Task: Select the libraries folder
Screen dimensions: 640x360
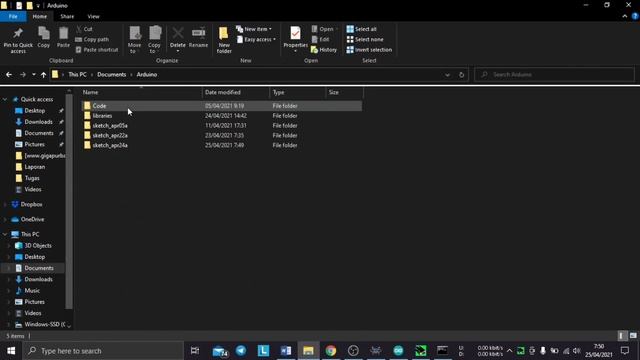Action: coord(222,116)
